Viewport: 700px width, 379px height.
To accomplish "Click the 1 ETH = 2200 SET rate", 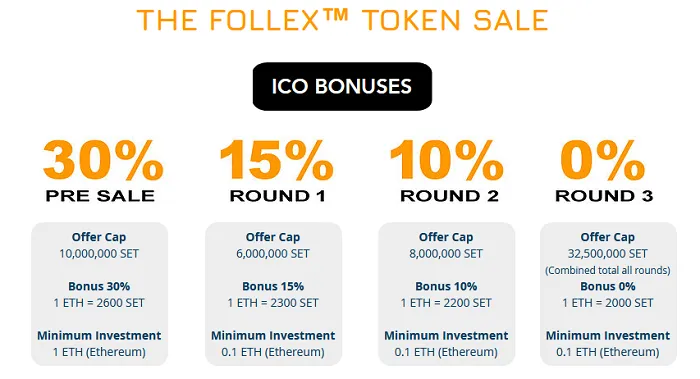I will 446,303.
